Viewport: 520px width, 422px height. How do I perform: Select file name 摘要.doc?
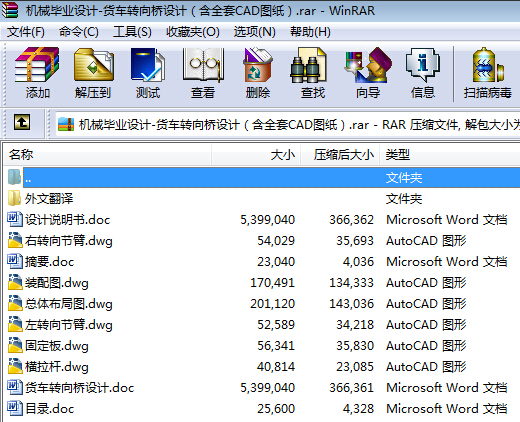[49, 262]
